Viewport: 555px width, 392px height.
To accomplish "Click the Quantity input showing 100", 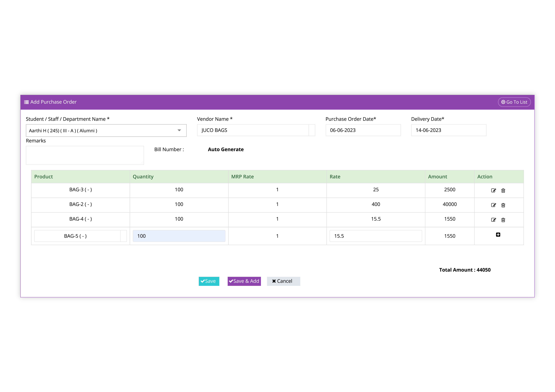I will (179, 236).
